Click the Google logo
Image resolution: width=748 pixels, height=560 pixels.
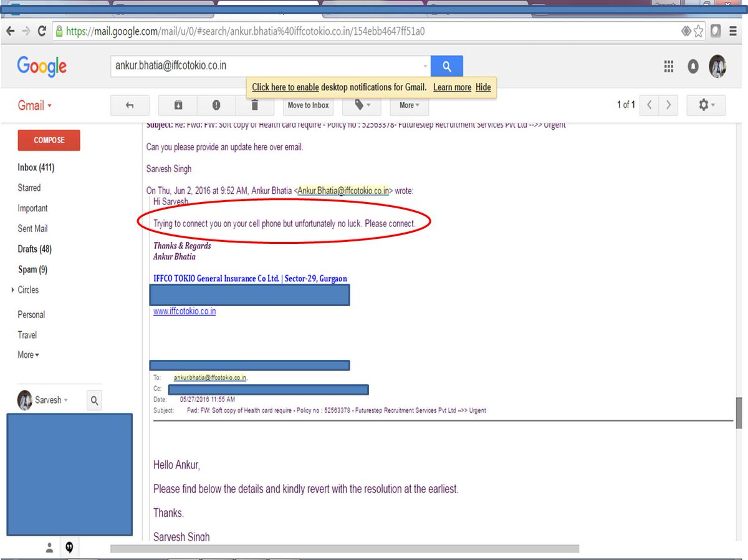click(x=42, y=66)
